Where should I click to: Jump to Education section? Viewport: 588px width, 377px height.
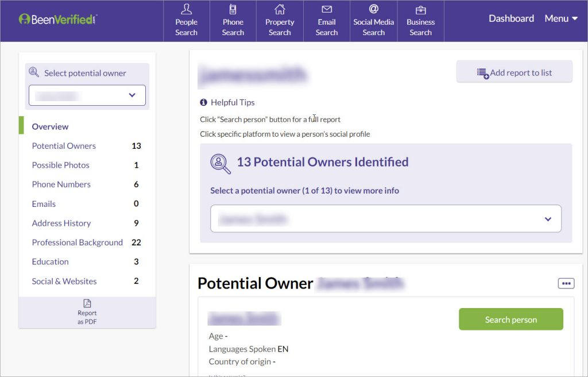tap(51, 261)
